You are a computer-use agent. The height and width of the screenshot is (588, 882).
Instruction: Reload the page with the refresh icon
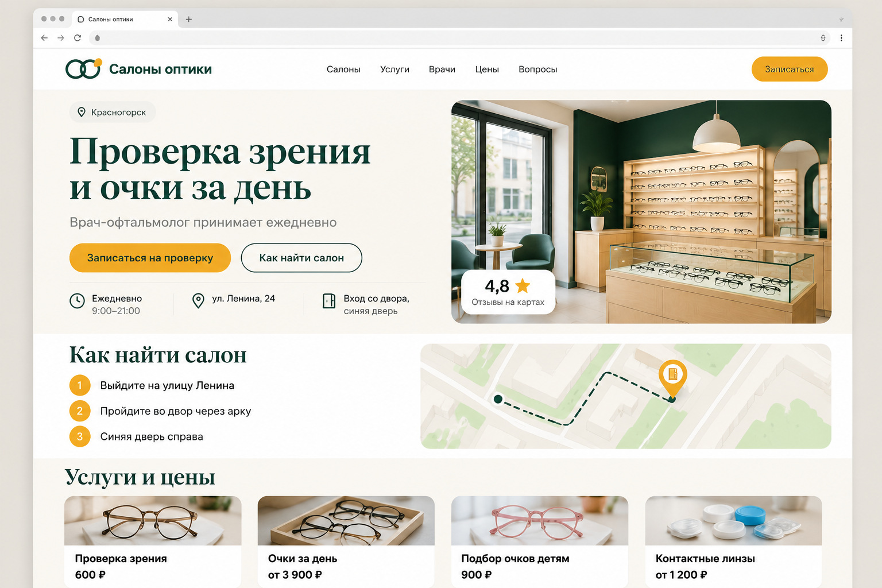tap(78, 38)
